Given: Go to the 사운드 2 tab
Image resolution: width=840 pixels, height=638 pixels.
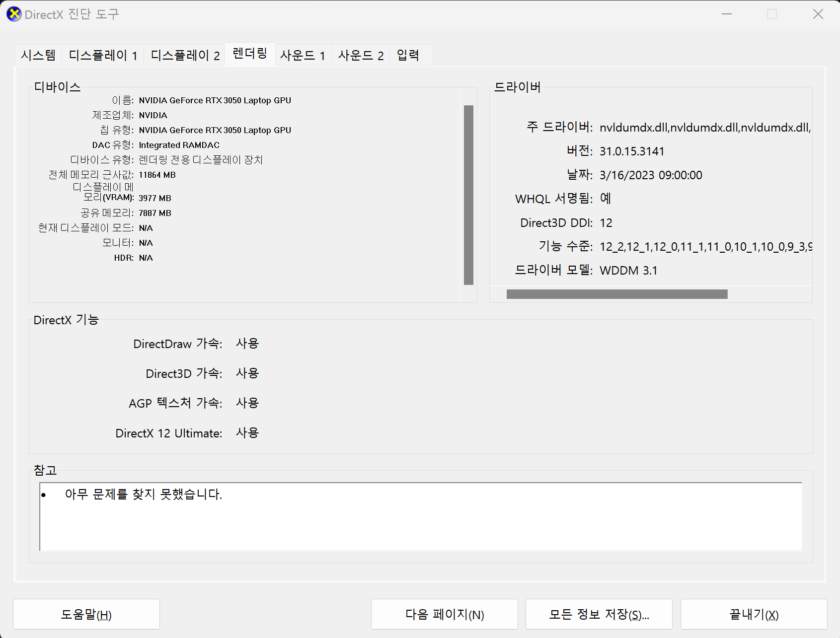Looking at the screenshot, I should click(361, 55).
